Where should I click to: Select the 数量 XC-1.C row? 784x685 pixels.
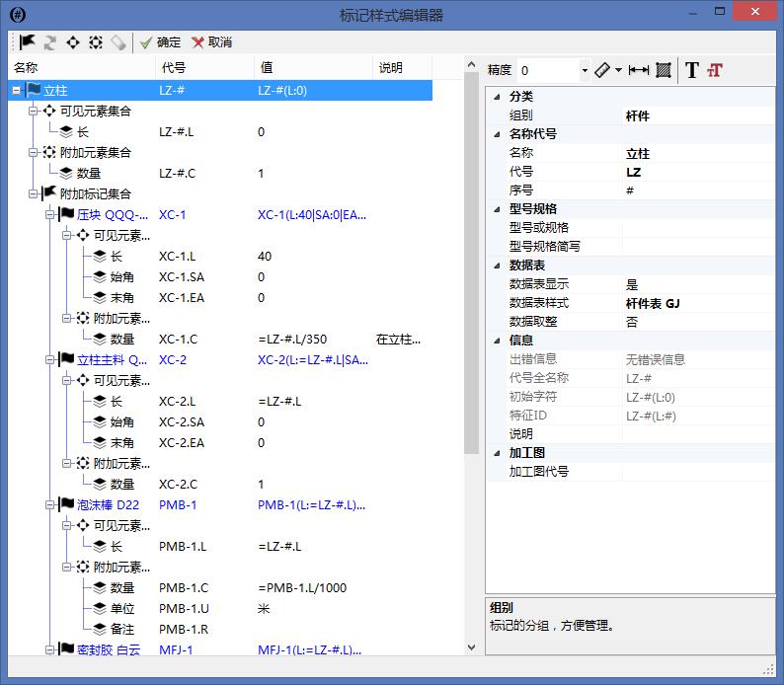(x=220, y=340)
